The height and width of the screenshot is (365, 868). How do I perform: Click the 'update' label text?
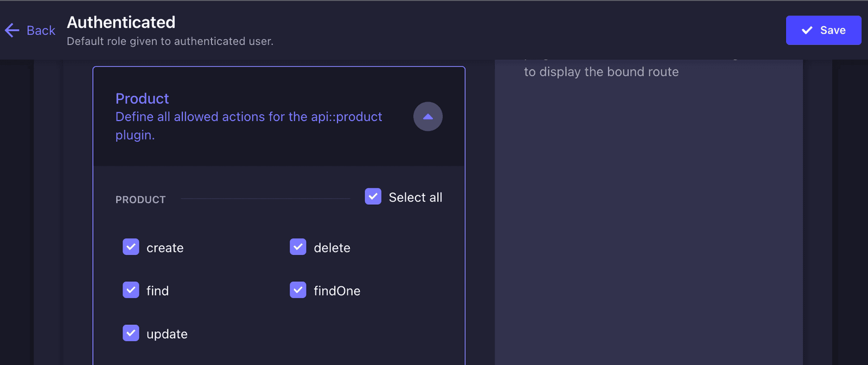pos(167,334)
